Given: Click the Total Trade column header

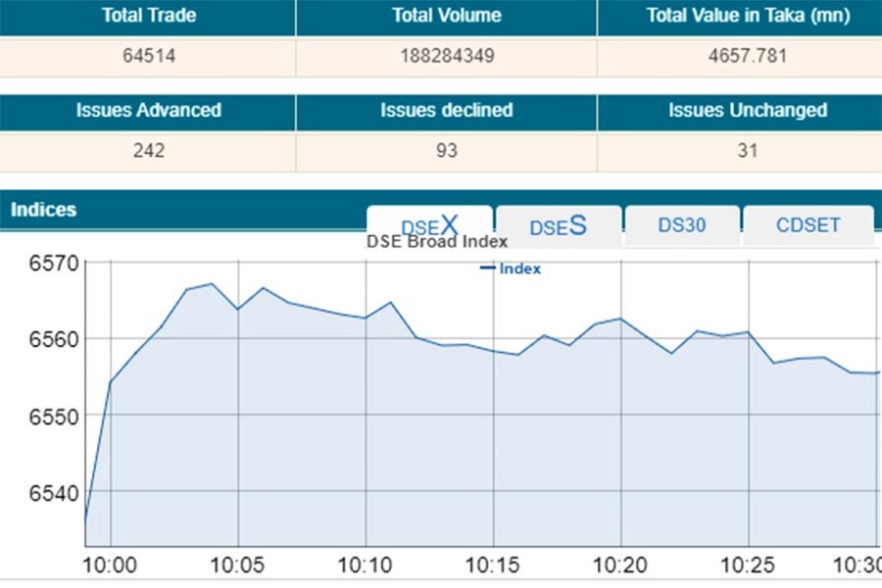Looking at the screenshot, I should pos(148,16).
